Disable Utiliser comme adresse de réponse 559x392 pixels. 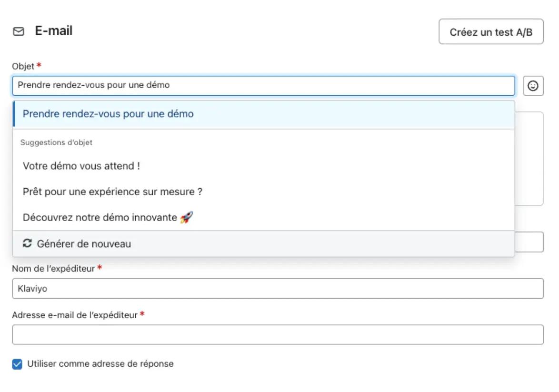pos(17,363)
